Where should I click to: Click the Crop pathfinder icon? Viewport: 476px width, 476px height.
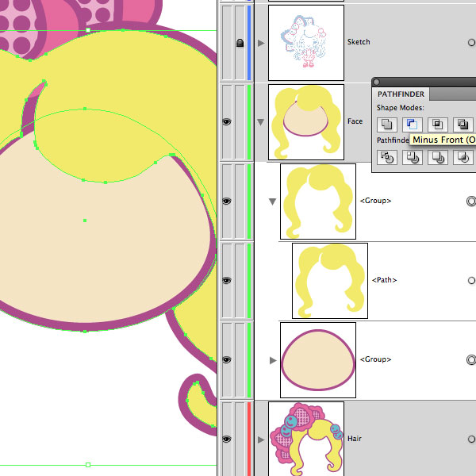tap(463, 157)
